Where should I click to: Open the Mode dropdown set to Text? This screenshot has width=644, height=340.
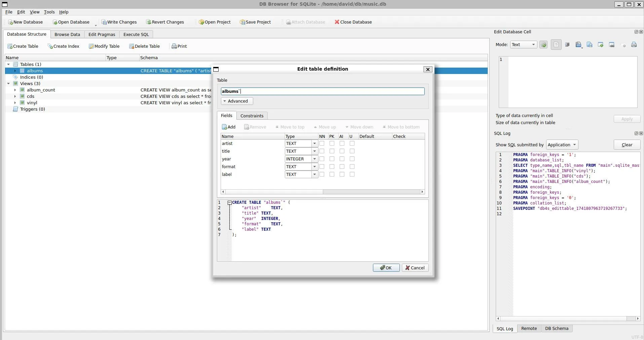tap(523, 45)
